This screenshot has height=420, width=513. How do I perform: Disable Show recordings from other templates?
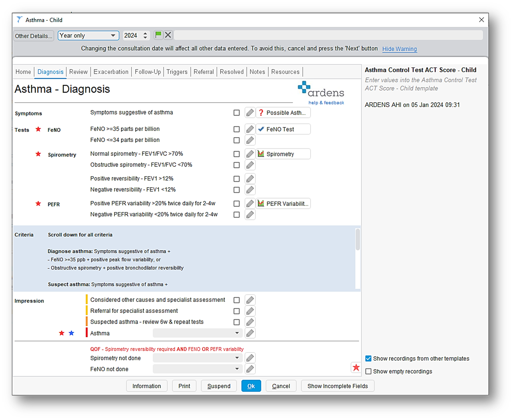click(x=368, y=358)
